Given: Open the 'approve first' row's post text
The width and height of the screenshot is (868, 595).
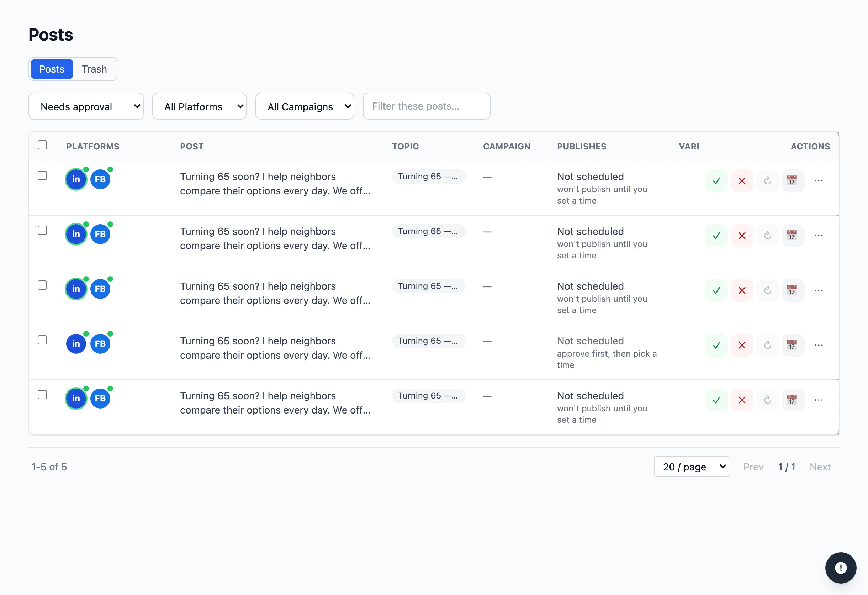Looking at the screenshot, I should [x=275, y=348].
